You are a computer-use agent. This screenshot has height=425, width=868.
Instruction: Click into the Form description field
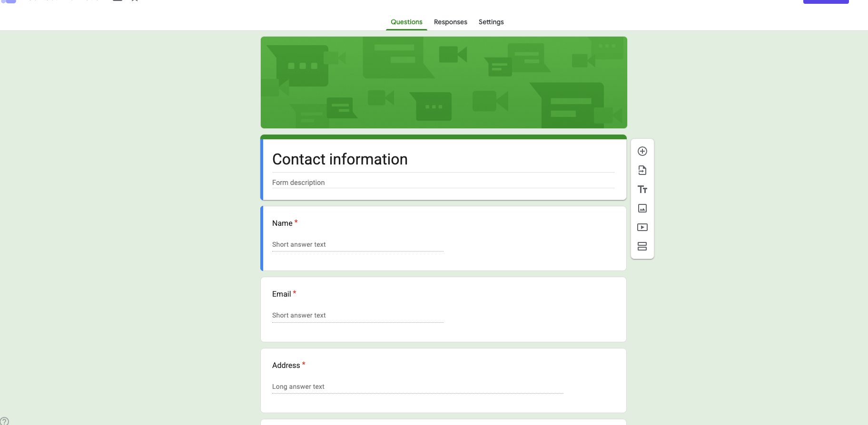pyautogui.click(x=444, y=183)
